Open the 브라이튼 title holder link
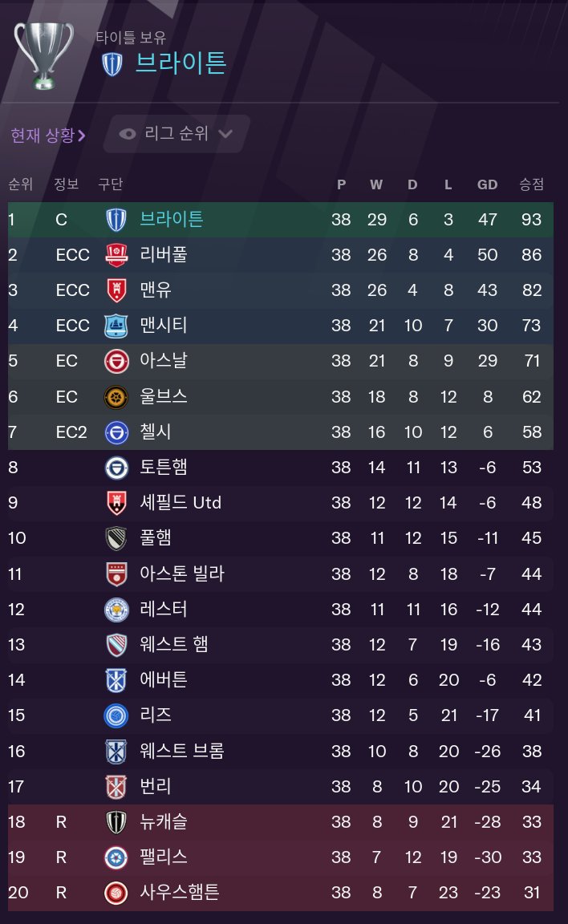Image resolution: width=568 pixels, height=924 pixels. pos(181,63)
